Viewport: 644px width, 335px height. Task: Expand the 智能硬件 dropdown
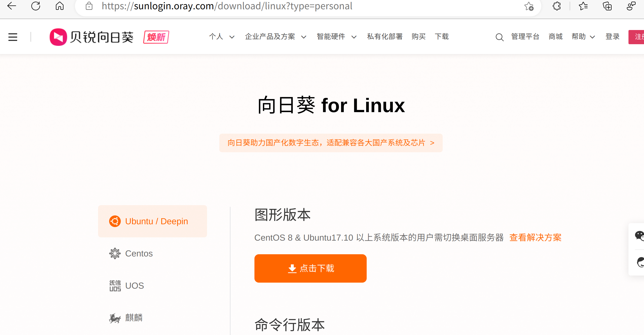[336, 37]
